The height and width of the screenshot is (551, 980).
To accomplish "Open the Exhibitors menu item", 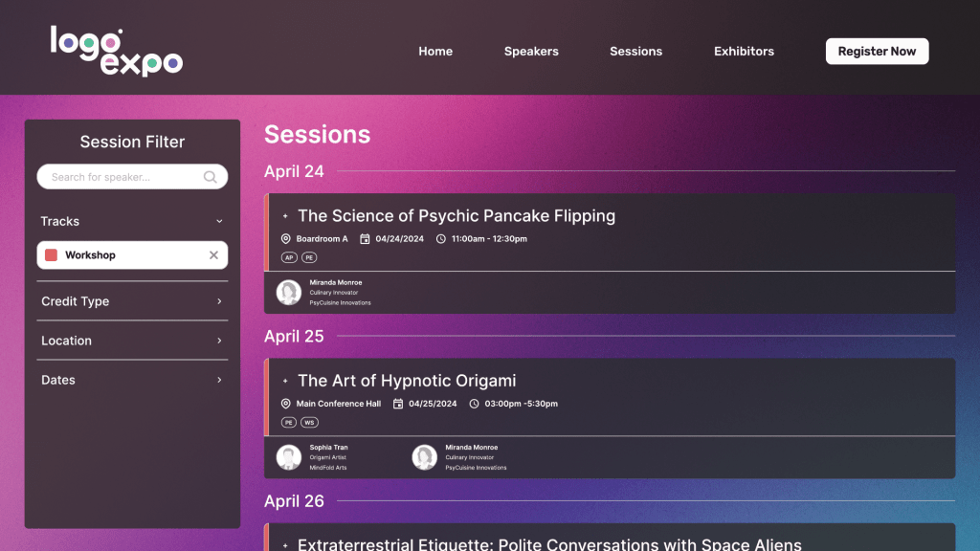I will click(744, 52).
